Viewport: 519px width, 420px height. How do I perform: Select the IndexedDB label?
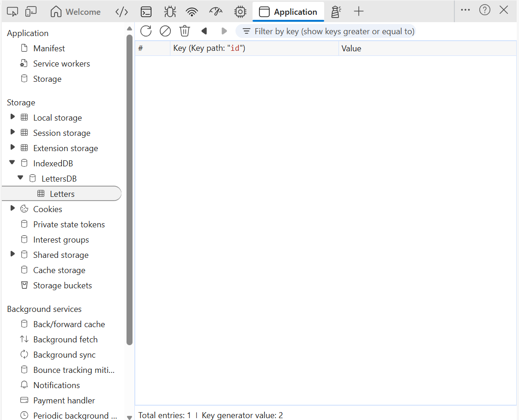coord(53,163)
